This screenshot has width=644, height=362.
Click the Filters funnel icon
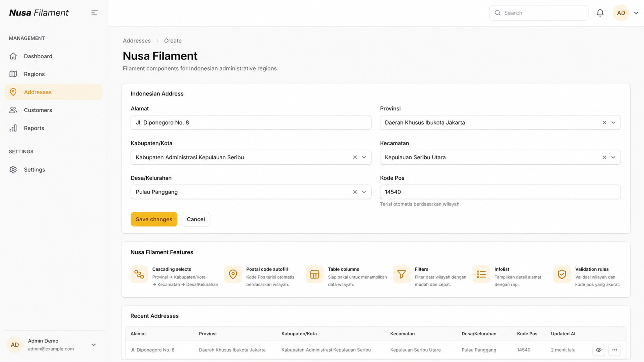coord(401,274)
